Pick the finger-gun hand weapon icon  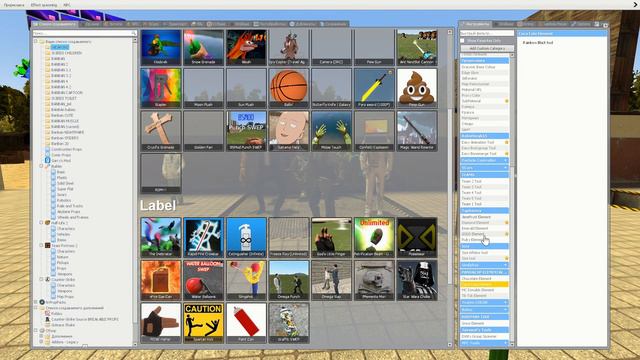161,322
